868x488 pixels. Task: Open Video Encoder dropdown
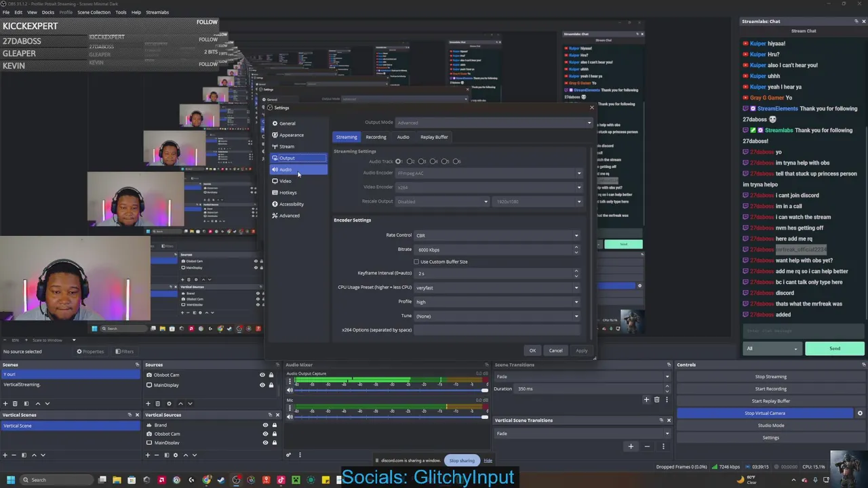tap(489, 187)
